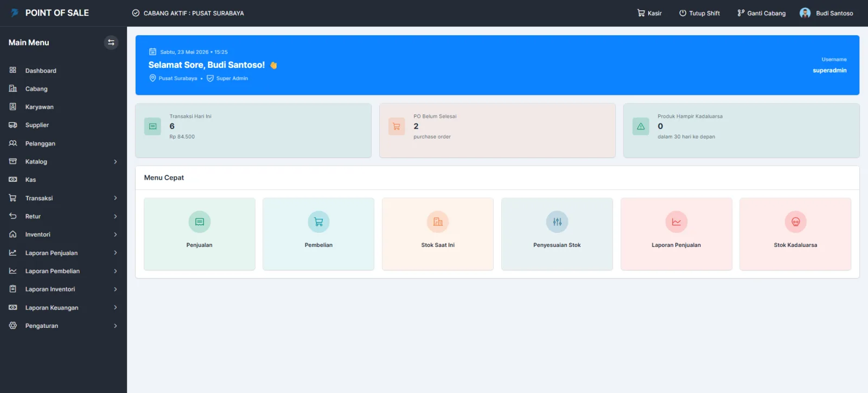Click the Retur arrow icon
Image resolution: width=868 pixels, height=393 pixels.
13,216
